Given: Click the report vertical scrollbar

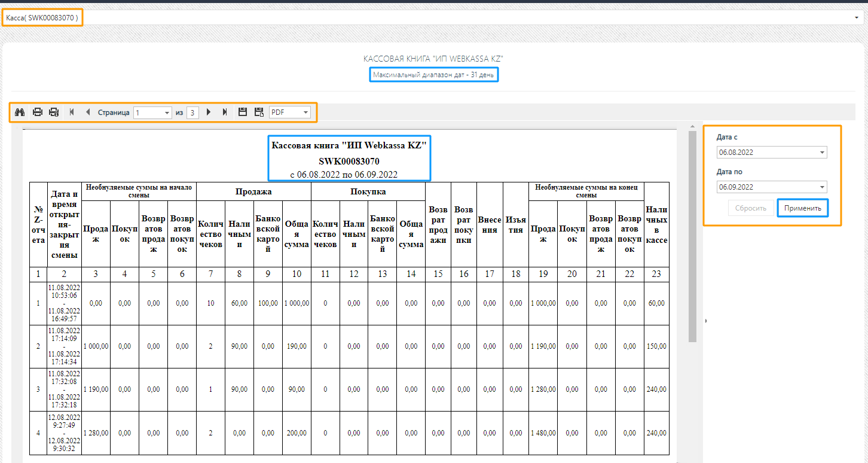Looking at the screenshot, I should coord(692,236).
